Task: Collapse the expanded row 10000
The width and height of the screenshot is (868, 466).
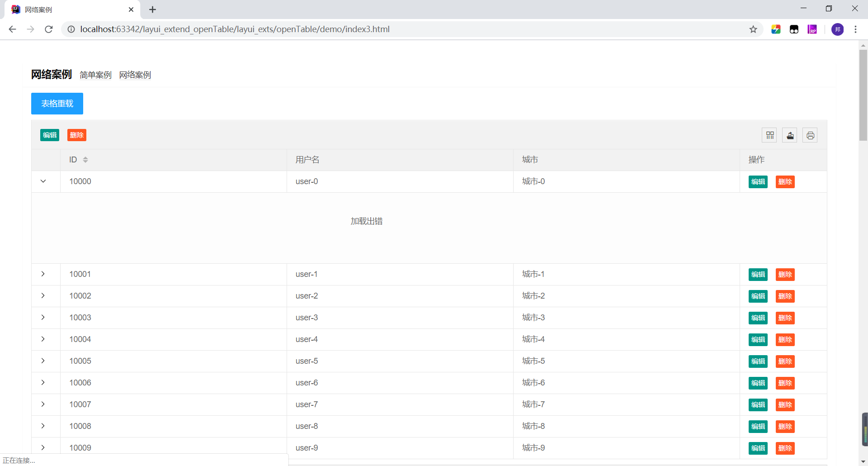Action: point(43,181)
